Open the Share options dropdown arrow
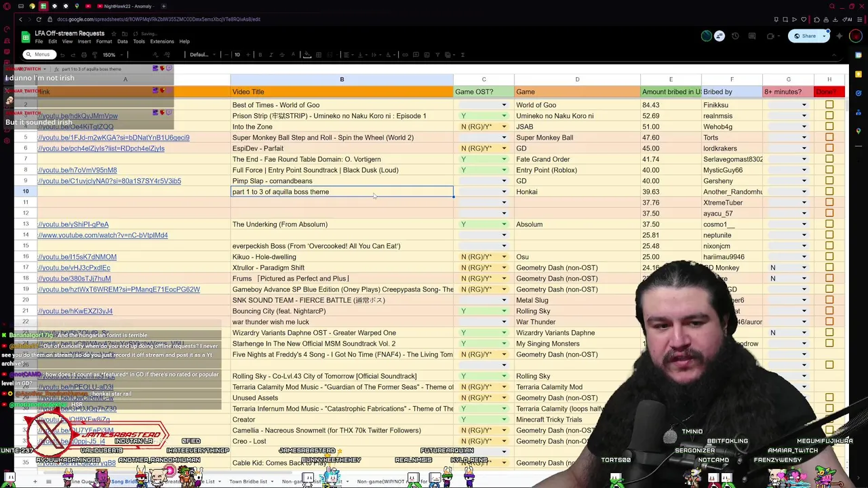Image resolution: width=868 pixels, height=488 pixels. pyautogui.click(x=824, y=36)
